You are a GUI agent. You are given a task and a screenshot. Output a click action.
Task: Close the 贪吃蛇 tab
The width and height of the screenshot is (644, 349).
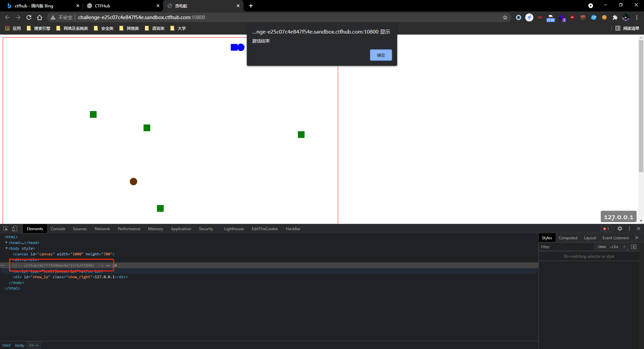pyautogui.click(x=238, y=6)
